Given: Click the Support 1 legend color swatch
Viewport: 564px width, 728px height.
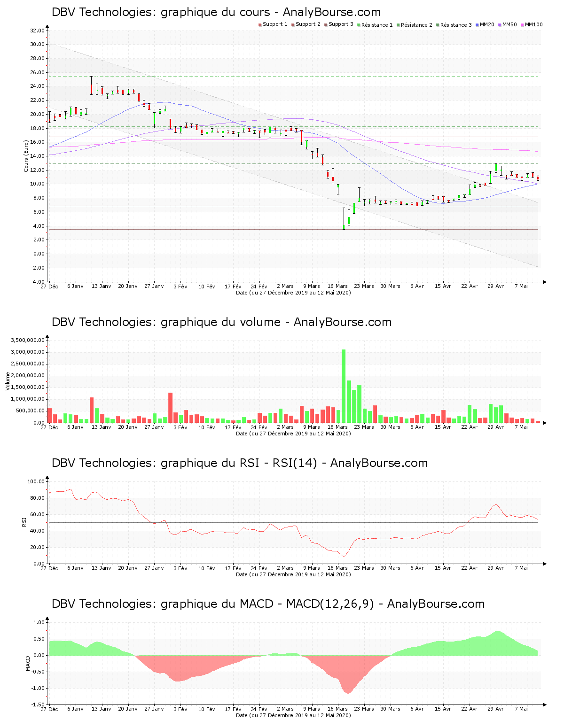Looking at the screenshot, I should click(x=260, y=25).
